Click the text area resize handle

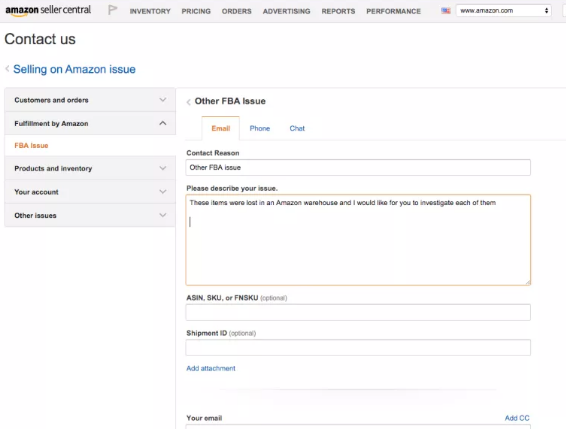528,282
